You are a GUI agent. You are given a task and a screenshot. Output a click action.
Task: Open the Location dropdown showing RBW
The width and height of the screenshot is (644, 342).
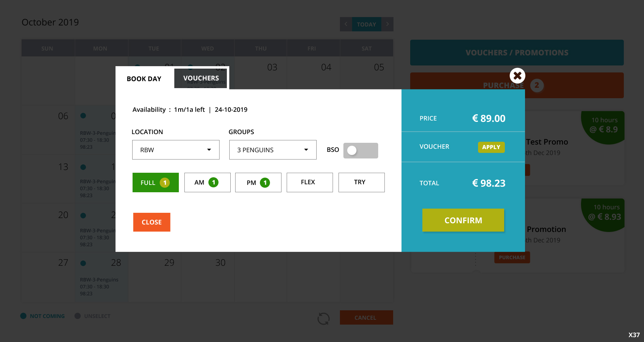tap(176, 150)
